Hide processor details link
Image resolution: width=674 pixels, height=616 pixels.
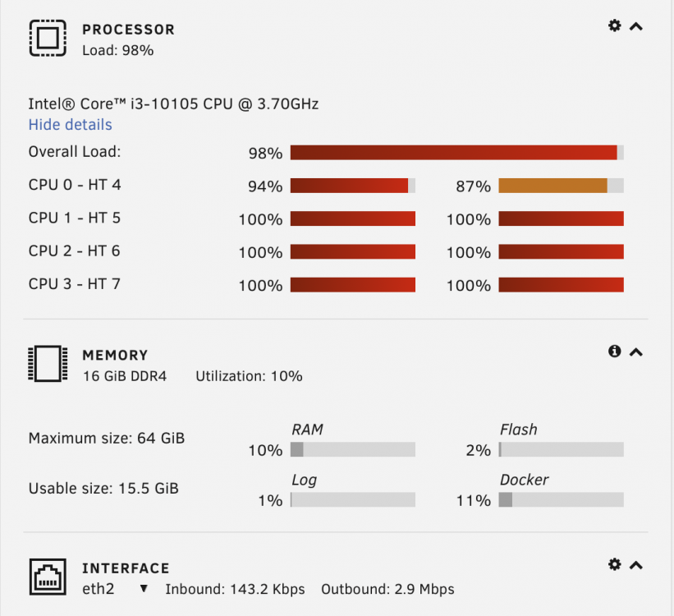70,125
